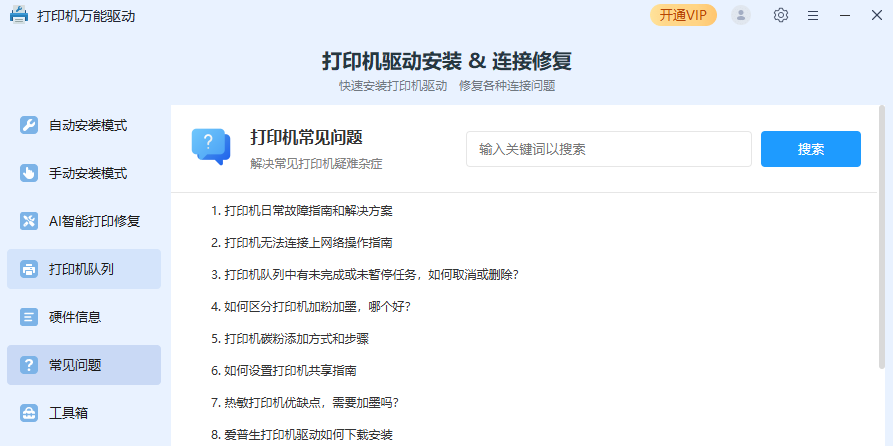
Task: Click the printer icon for 打印机队列
Action: click(x=29, y=269)
